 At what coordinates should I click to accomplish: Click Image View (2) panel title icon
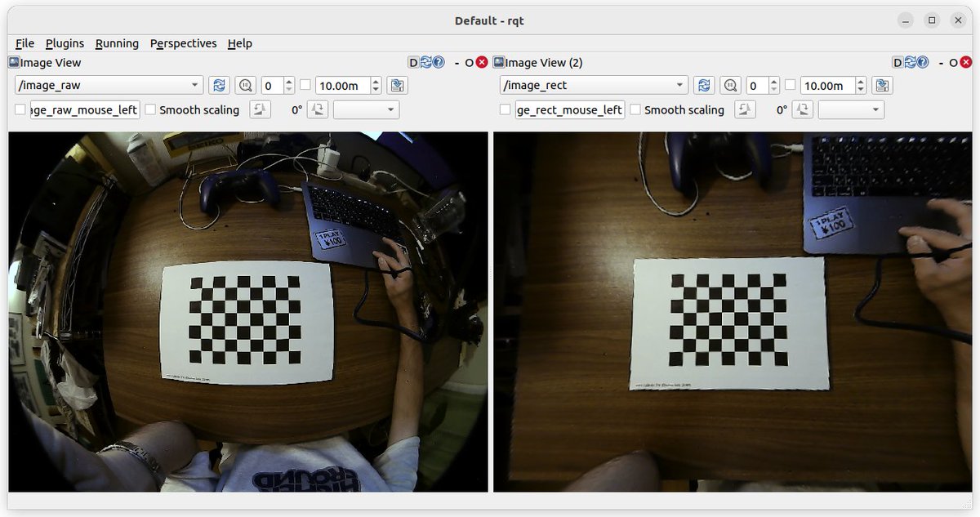(x=499, y=62)
